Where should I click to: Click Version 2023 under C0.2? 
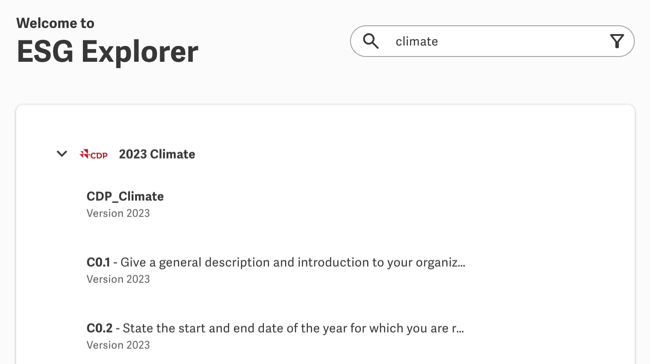[118, 345]
